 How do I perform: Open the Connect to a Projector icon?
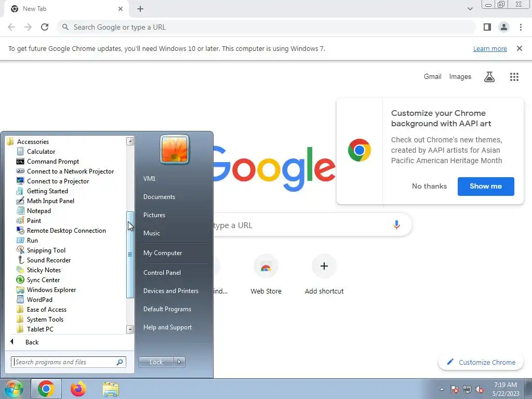20,181
